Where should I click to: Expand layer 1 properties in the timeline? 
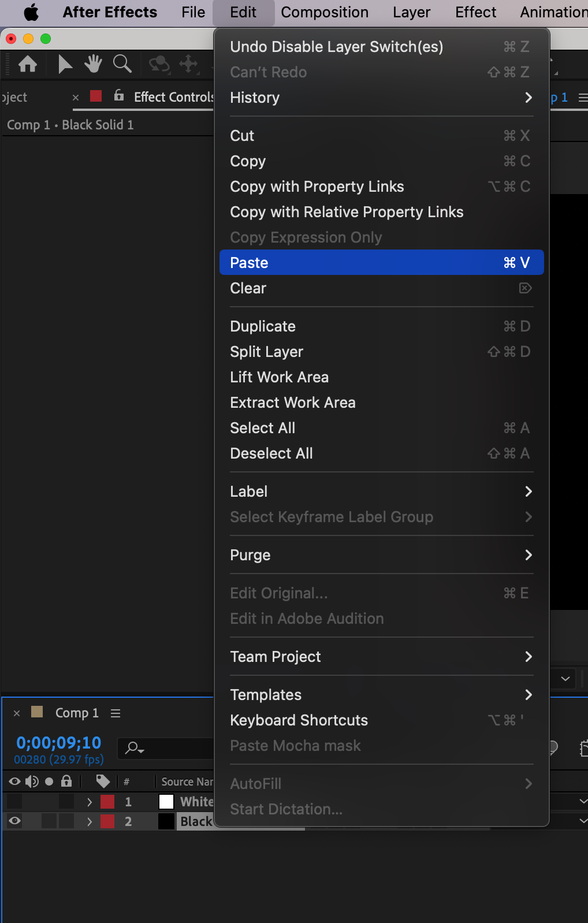coord(90,802)
